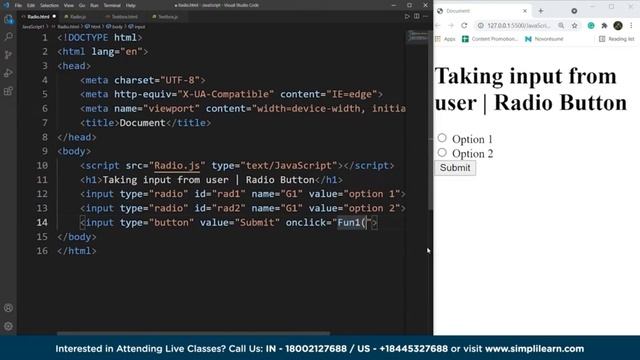Viewport: 640px width, 360px height.
Task: Open the Run menu
Action: click(94, 5)
